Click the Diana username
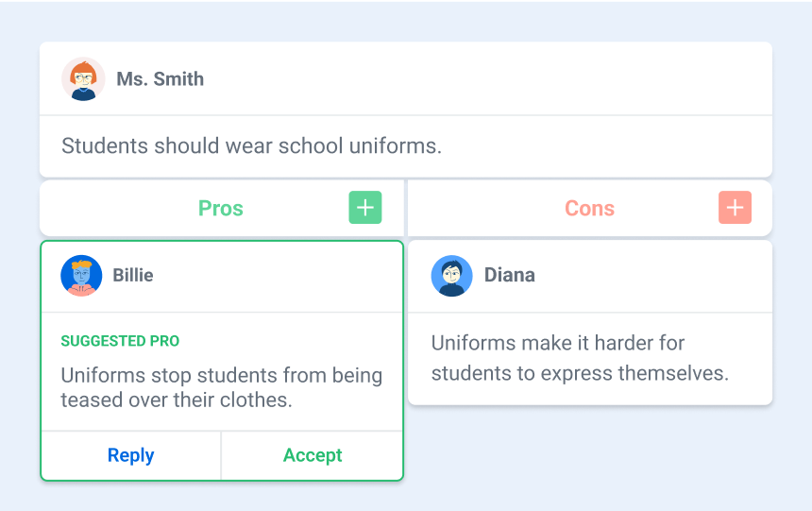 [x=510, y=275]
